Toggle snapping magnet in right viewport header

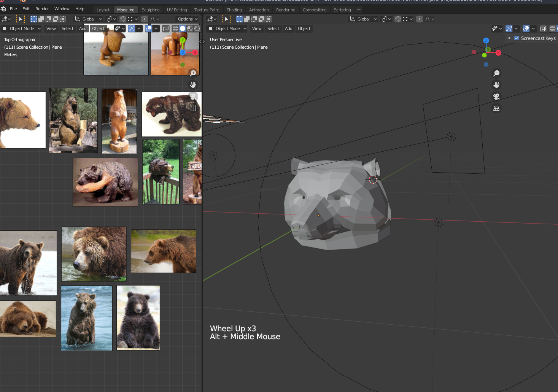pos(398,19)
